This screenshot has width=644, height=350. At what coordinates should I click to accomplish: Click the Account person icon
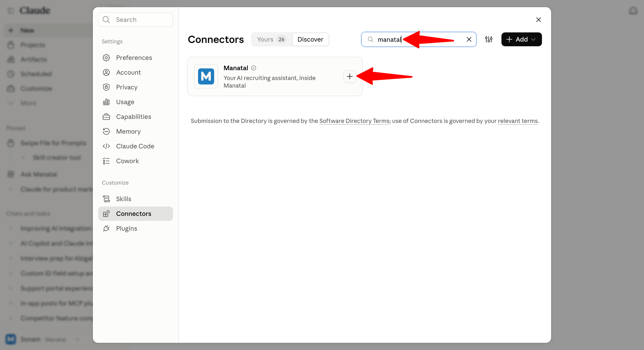(106, 72)
